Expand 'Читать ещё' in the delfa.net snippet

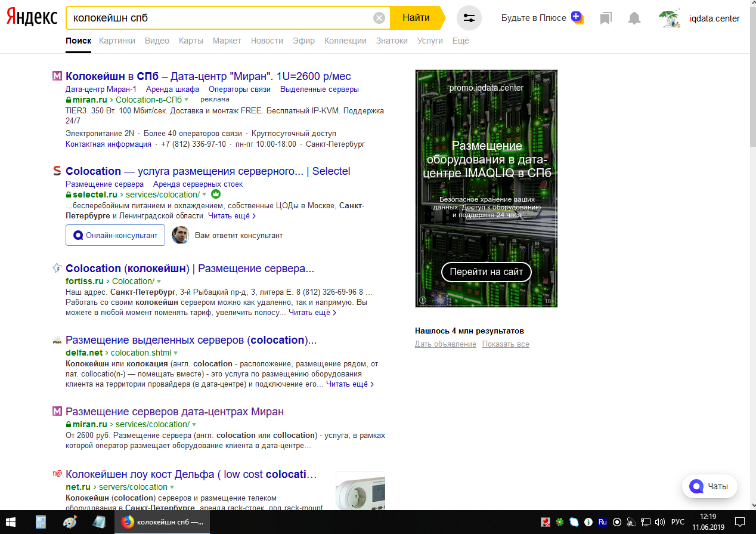pyautogui.click(x=350, y=384)
